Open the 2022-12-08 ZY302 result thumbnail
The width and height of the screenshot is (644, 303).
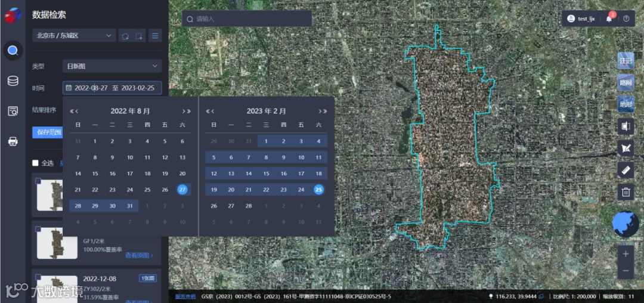[57, 289]
